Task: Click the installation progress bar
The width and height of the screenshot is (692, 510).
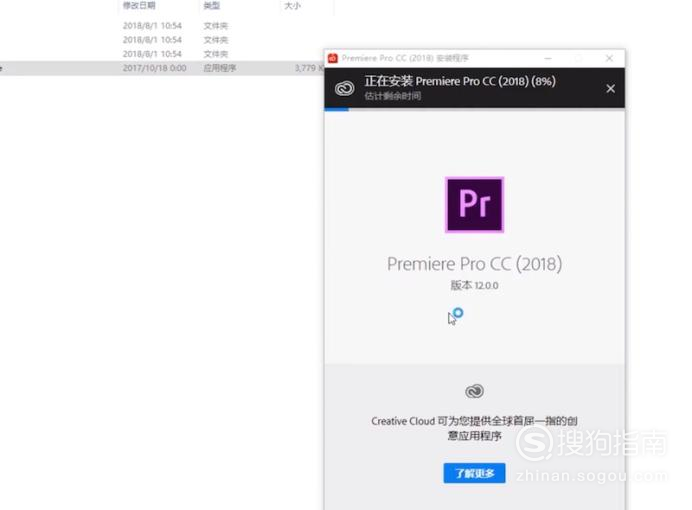Action: click(x=474, y=109)
